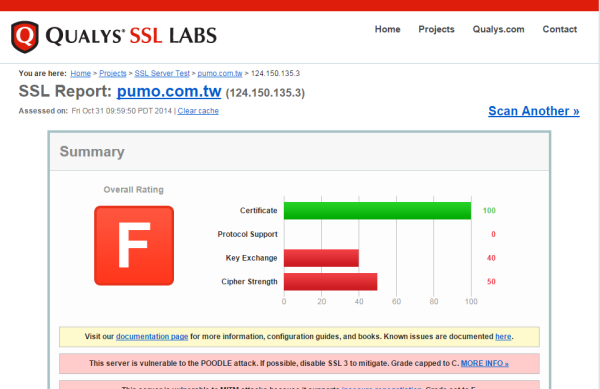Follow the Home breadcrumb link
This screenshot has height=389, width=600.
tap(80, 73)
